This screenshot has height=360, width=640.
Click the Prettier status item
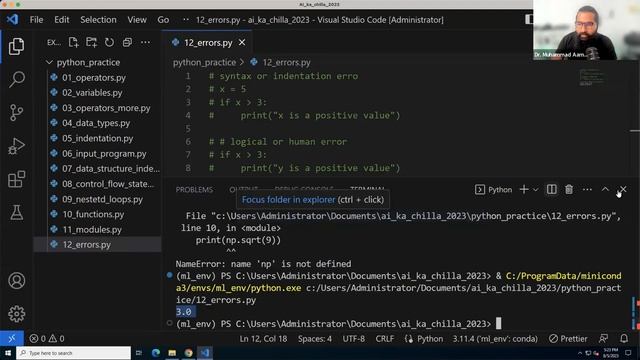(568, 339)
